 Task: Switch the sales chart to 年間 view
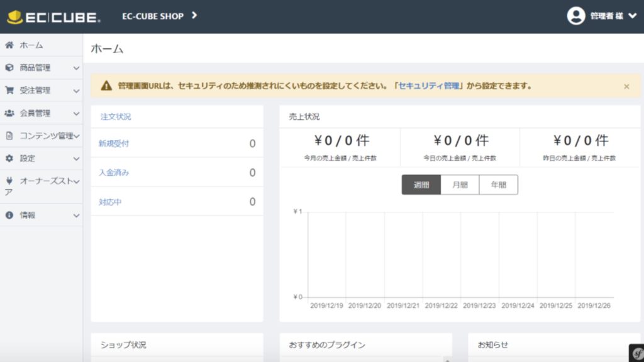pyautogui.click(x=497, y=184)
